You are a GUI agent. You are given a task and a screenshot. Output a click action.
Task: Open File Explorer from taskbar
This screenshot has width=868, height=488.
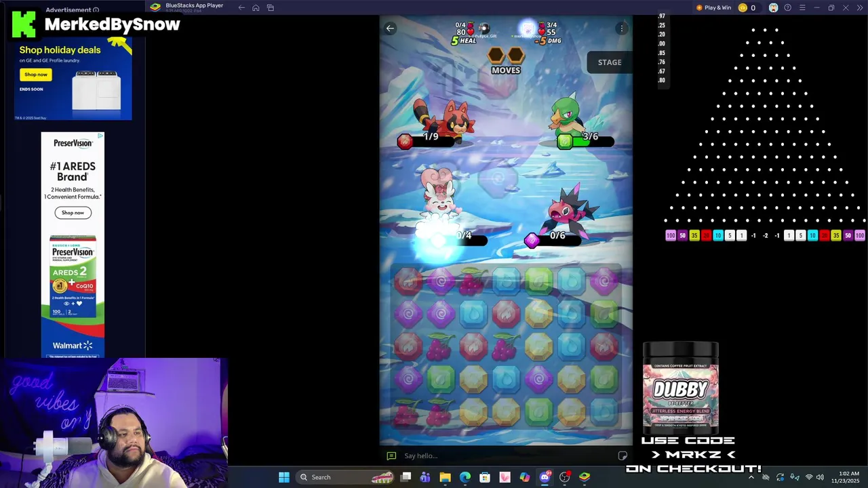[x=445, y=477]
